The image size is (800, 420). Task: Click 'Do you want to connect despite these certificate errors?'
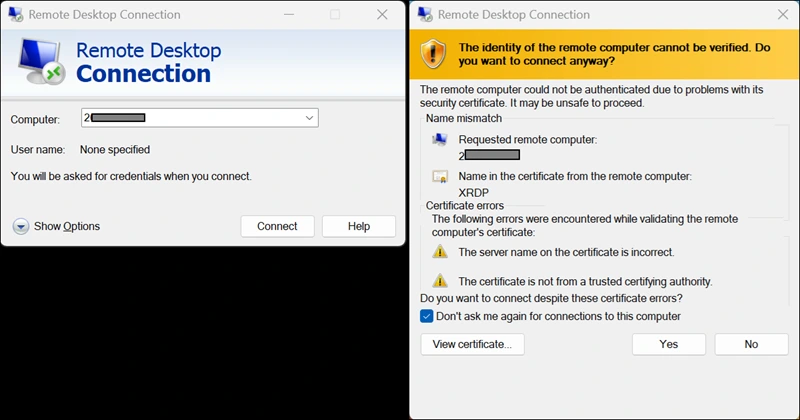(551, 298)
